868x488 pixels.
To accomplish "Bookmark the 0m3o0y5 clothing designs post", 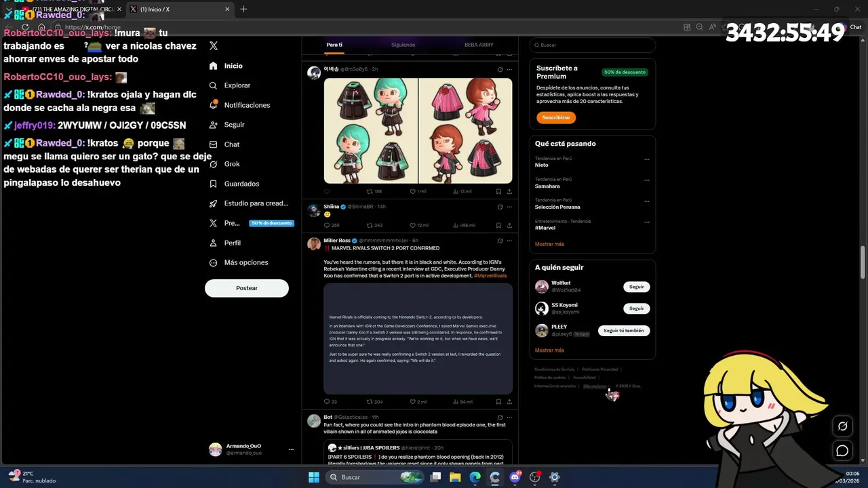I will click(x=498, y=192).
